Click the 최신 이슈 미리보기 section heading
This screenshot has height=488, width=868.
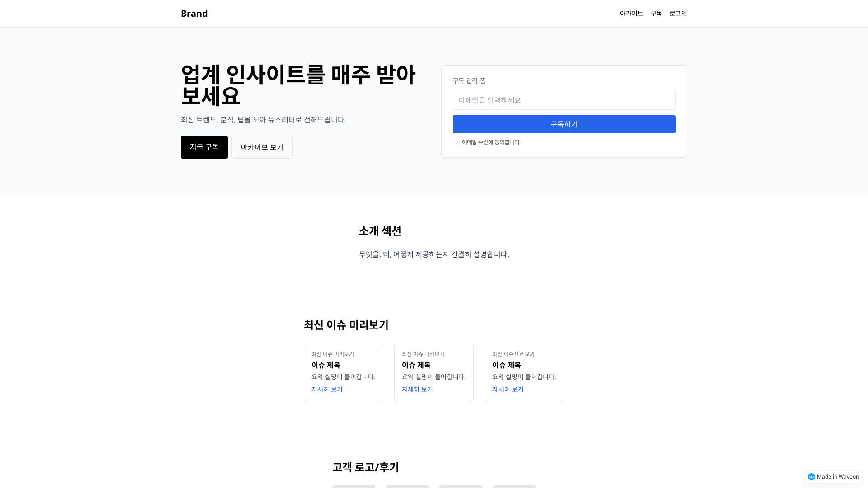tap(346, 325)
